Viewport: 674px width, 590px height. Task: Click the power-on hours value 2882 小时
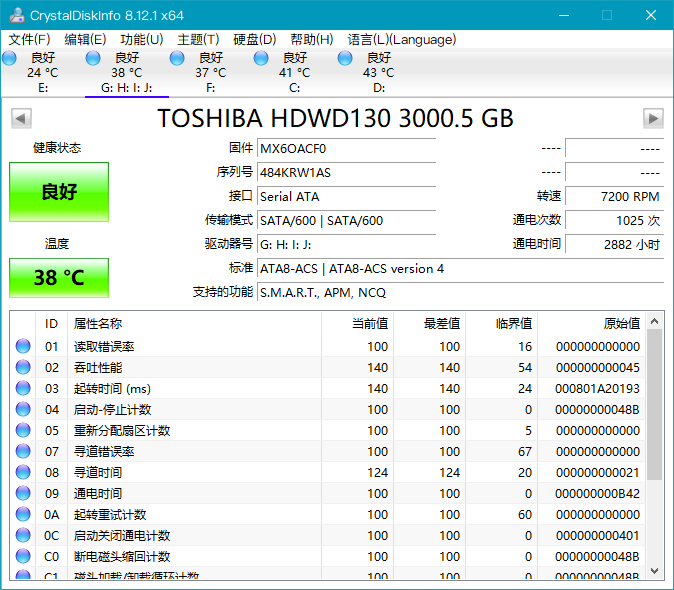tap(615, 245)
